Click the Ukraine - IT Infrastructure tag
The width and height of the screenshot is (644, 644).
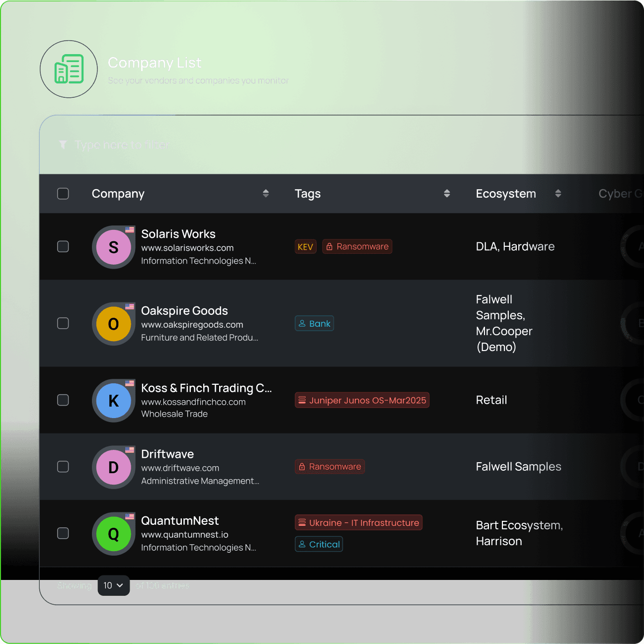[359, 522]
